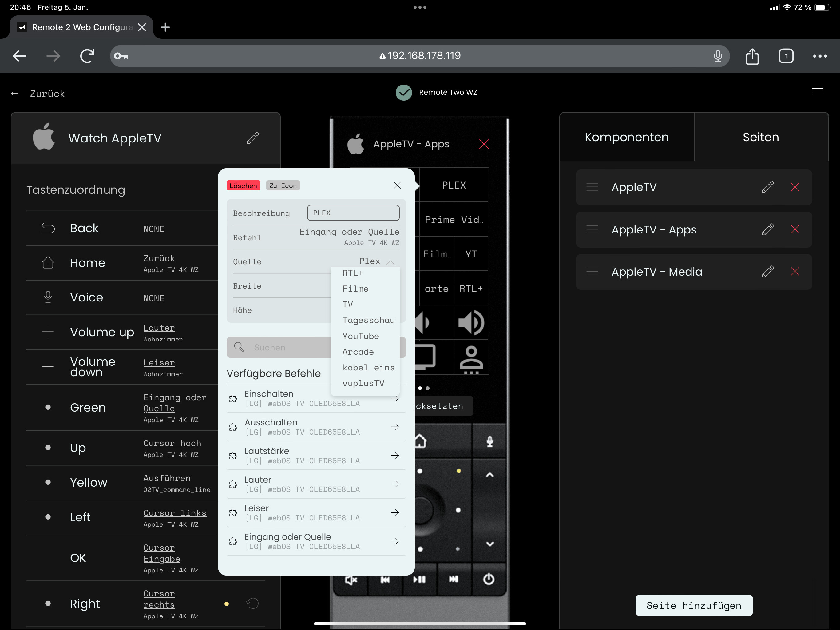Edit the AppleTV page with pencil icon
This screenshot has width=840, height=630.
tap(767, 187)
